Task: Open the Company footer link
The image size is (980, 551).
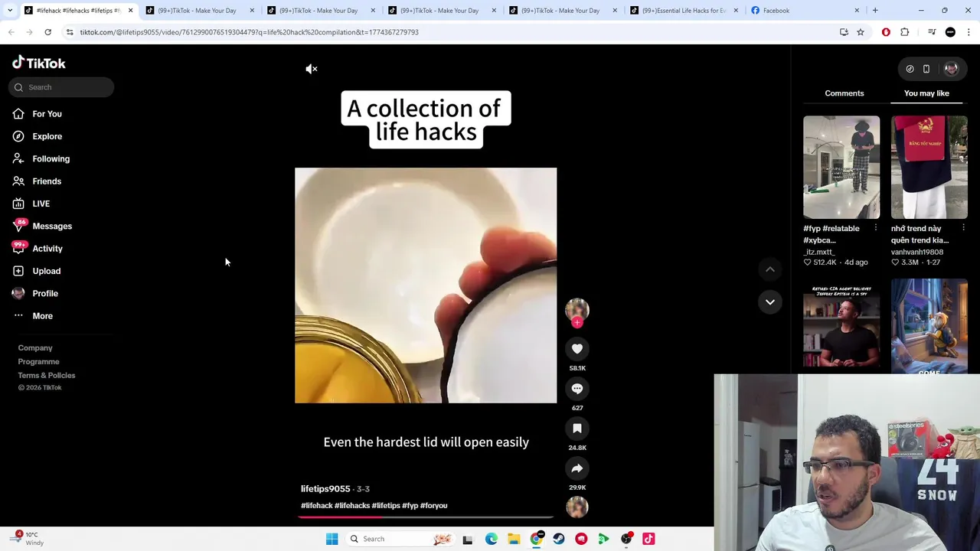Action: point(35,348)
